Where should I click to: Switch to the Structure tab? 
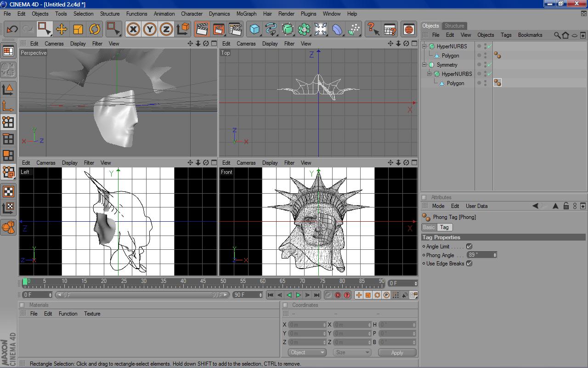coord(454,26)
